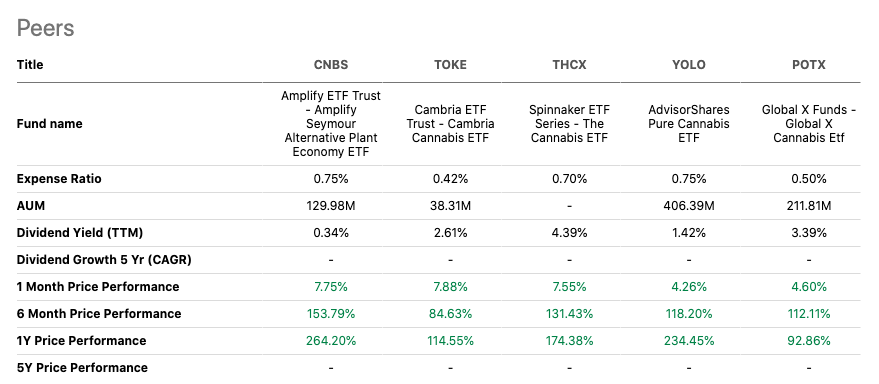This screenshot has width=879, height=384.
Task: Select AdvisorShares Pure Cannabis ETF name
Action: click(x=689, y=124)
